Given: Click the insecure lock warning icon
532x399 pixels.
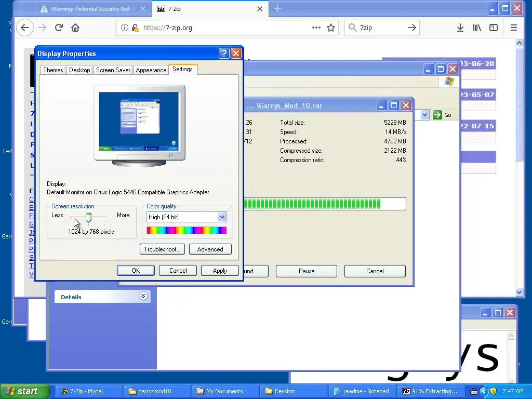Looking at the screenshot, I should coord(136,28).
